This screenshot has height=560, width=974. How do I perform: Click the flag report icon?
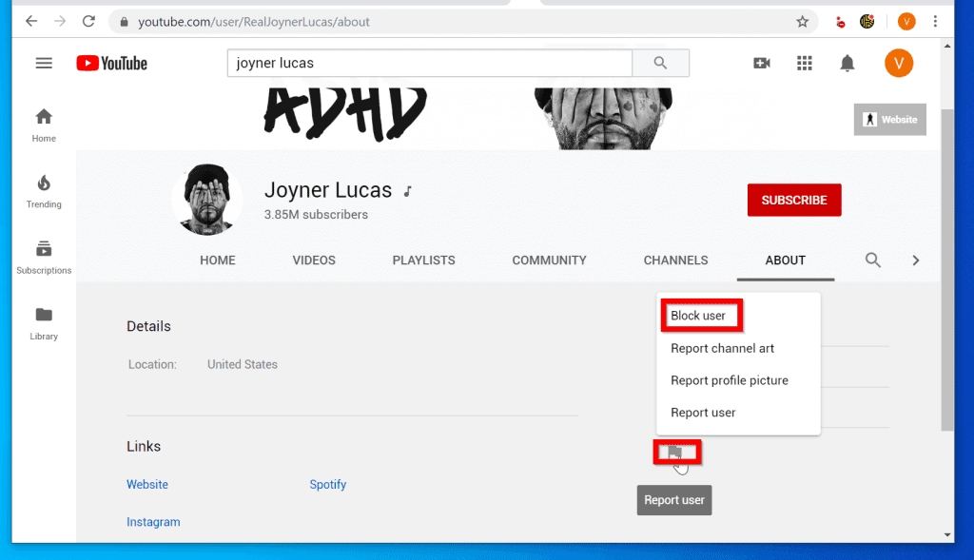click(675, 453)
